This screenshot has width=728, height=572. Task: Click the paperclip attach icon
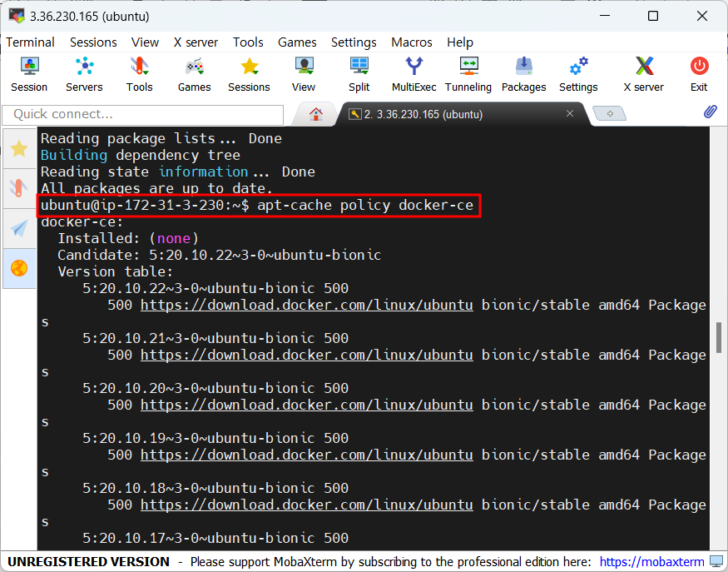click(x=710, y=112)
